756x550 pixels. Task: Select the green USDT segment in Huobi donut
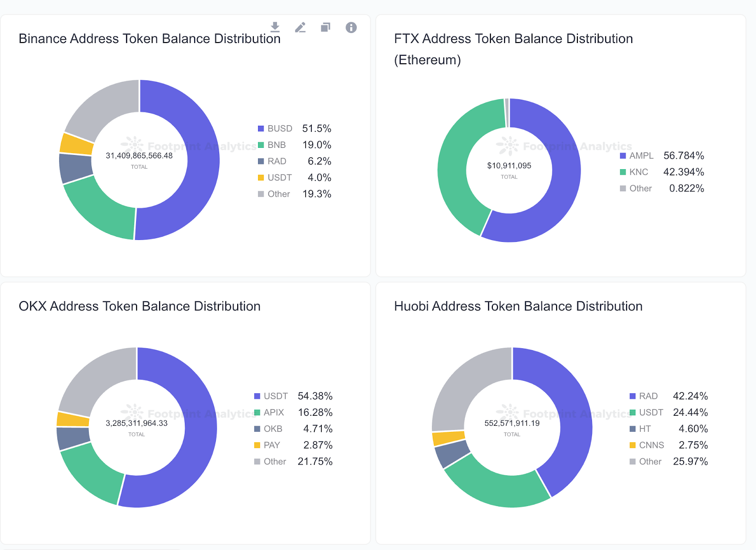[496, 487]
